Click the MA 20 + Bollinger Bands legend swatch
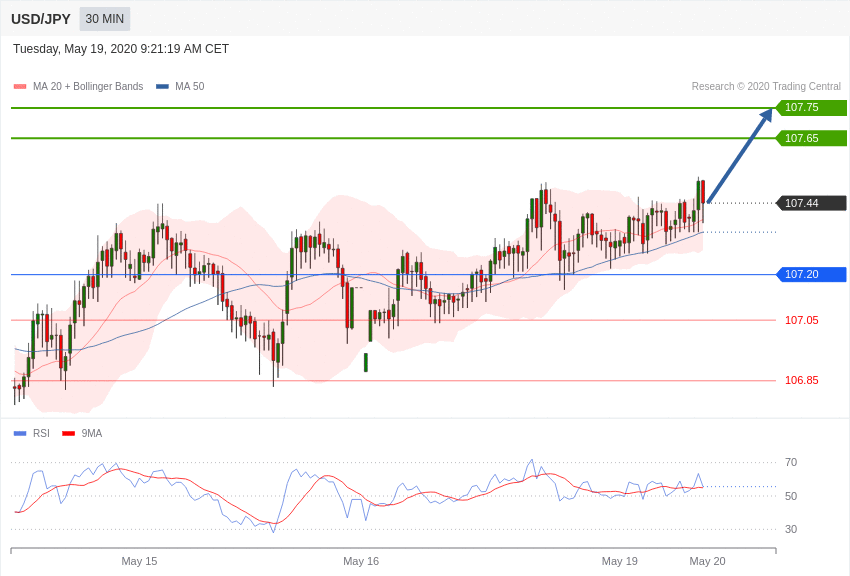 [20, 87]
